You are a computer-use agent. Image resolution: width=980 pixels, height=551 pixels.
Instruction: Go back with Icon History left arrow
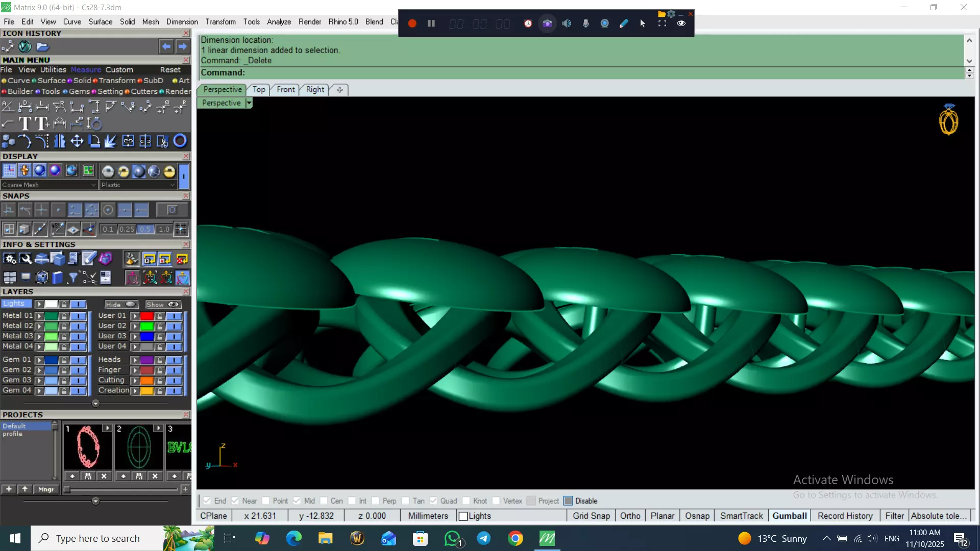click(166, 47)
